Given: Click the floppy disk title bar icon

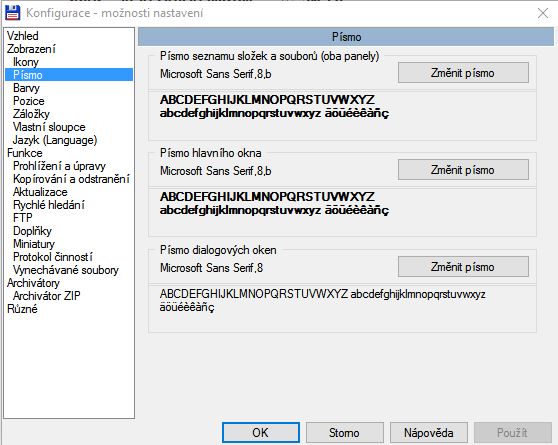Looking at the screenshot, I should [x=12, y=13].
